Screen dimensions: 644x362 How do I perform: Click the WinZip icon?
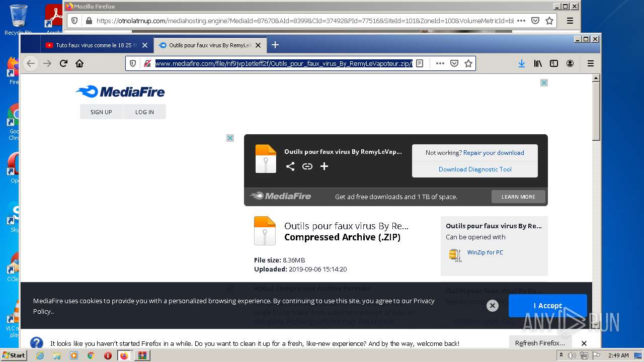point(455,255)
